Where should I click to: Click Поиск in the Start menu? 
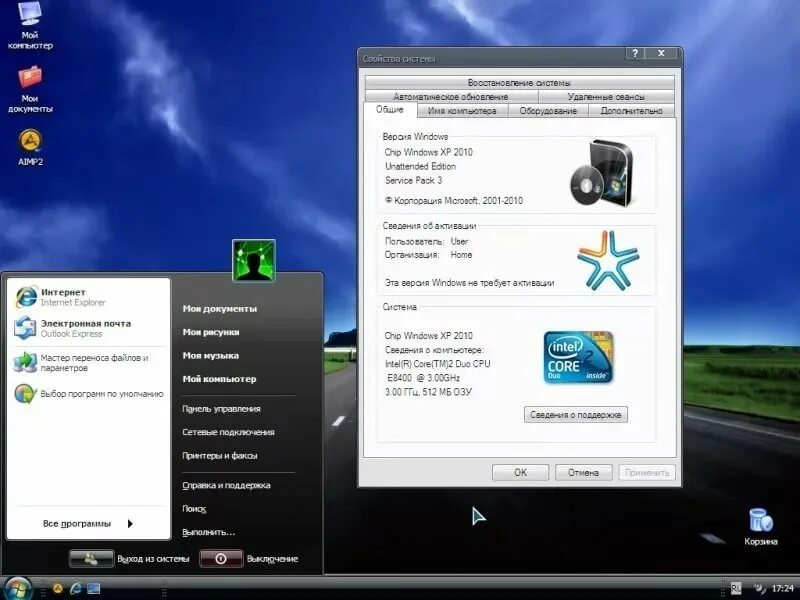pyautogui.click(x=194, y=509)
